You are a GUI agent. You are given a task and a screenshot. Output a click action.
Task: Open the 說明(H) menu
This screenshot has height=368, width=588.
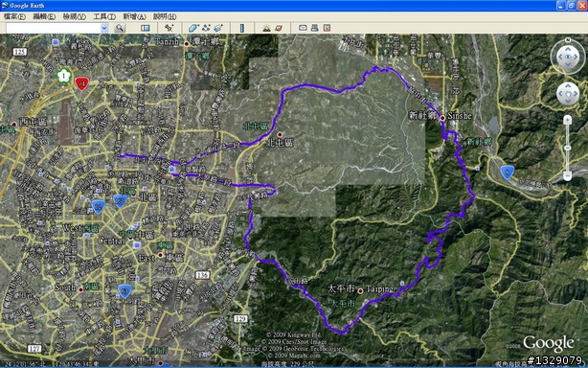pos(165,16)
